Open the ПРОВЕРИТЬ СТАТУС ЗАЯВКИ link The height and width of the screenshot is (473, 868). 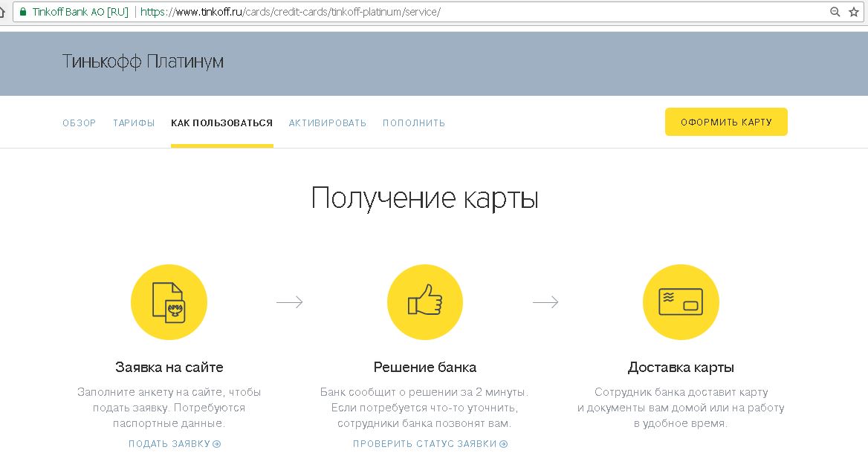(430, 444)
